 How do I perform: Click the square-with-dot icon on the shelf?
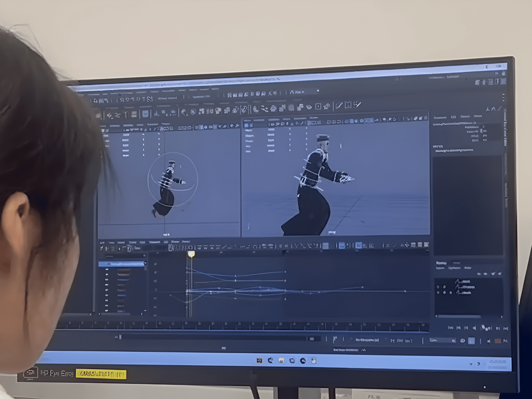click(x=318, y=106)
